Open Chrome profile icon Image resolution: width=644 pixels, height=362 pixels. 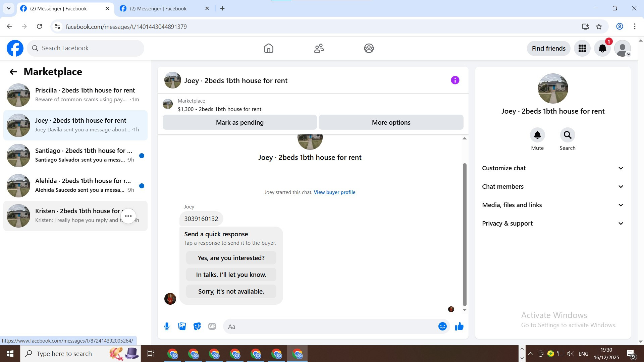(x=620, y=26)
